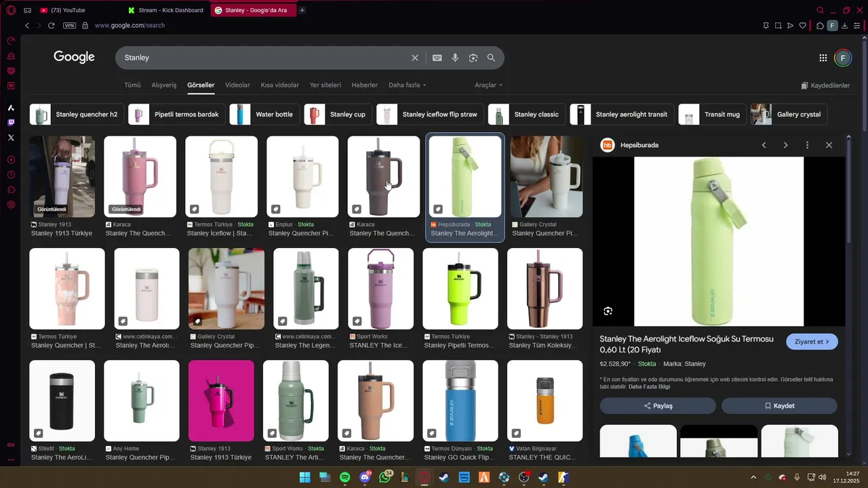
Task: Open the Kaydedilenler saved link
Action: point(825,85)
